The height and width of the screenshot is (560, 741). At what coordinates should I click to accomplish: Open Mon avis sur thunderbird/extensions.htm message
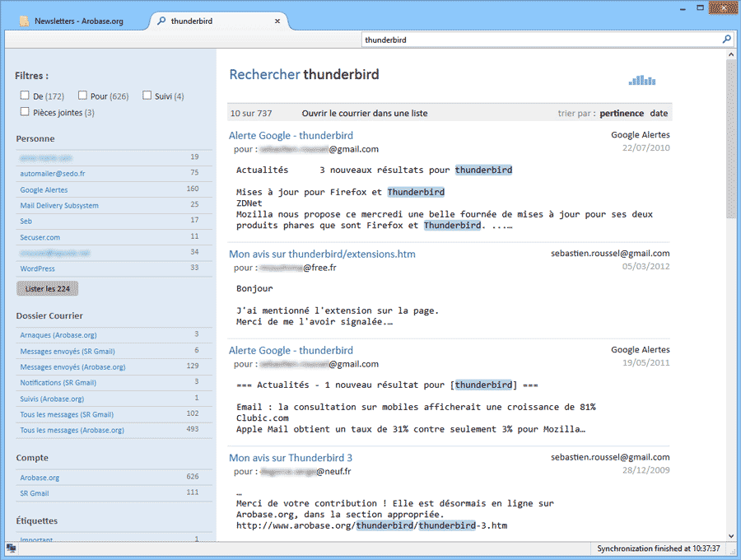[322, 254]
